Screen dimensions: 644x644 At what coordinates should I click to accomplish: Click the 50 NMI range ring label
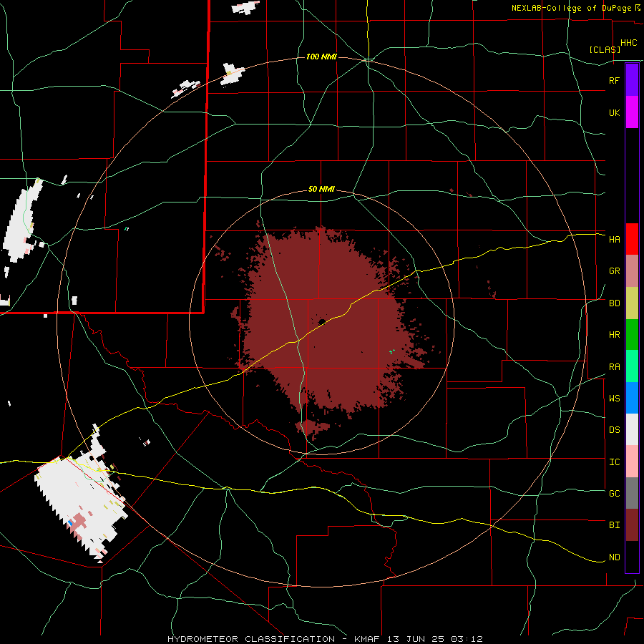coord(321,189)
